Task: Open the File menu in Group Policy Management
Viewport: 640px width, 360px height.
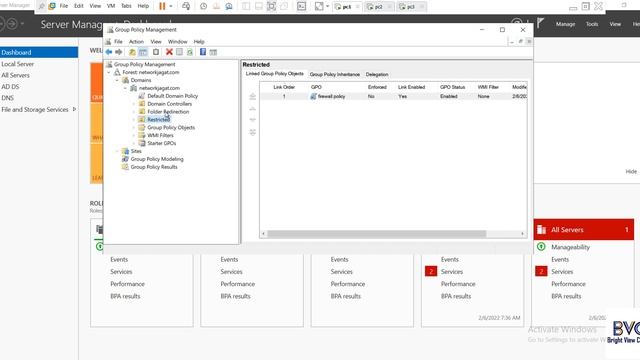Action: [x=118, y=42]
